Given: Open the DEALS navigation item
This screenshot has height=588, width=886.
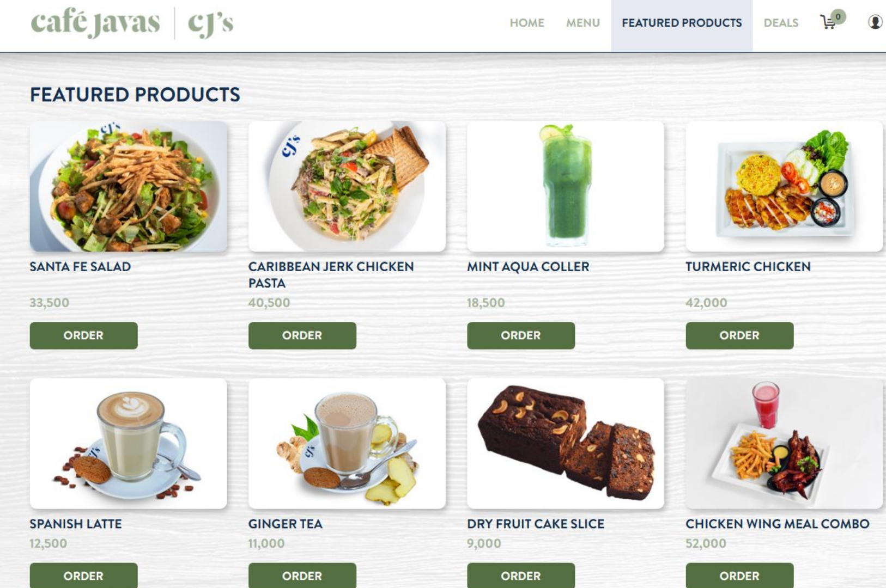Looking at the screenshot, I should click(x=781, y=23).
